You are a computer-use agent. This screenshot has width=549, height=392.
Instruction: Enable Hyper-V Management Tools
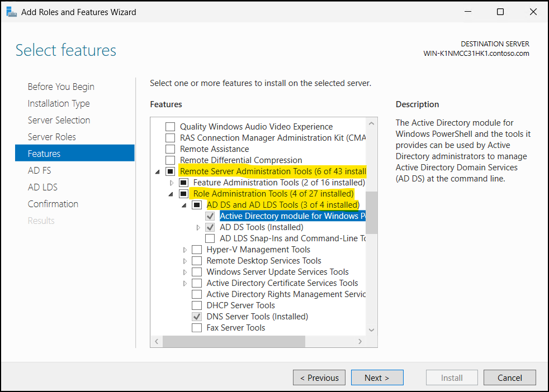coord(196,249)
